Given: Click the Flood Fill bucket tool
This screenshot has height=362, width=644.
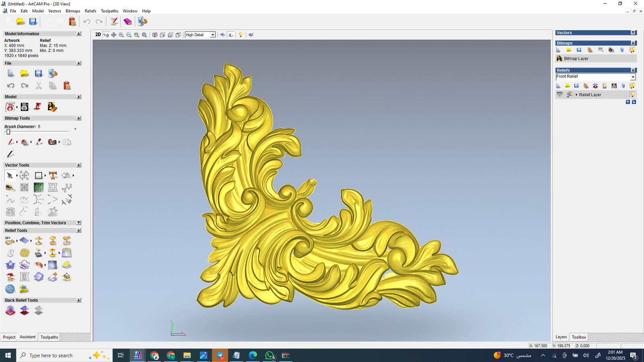Looking at the screenshot, I should coord(25,142).
